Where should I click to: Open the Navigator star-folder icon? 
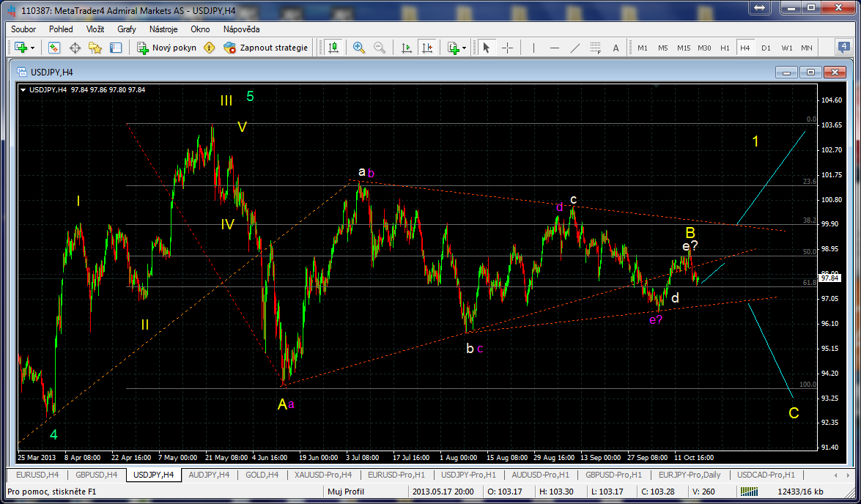(95, 48)
